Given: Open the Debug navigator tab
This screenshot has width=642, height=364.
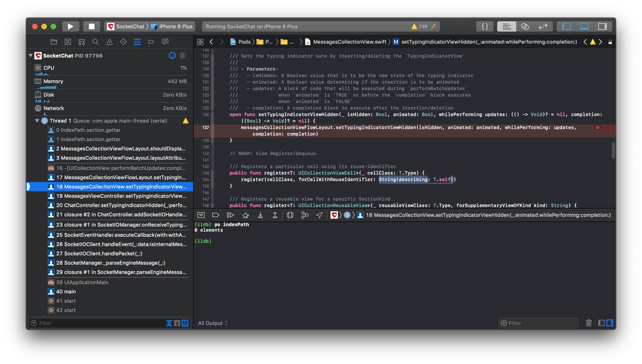Looking at the screenshot, I should click(137, 42).
